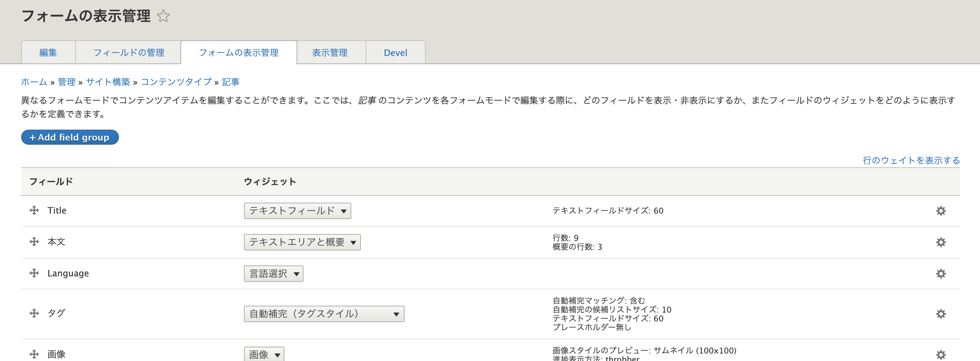
Task: Click the Add field group button
Action: pyautogui.click(x=70, y=137)
